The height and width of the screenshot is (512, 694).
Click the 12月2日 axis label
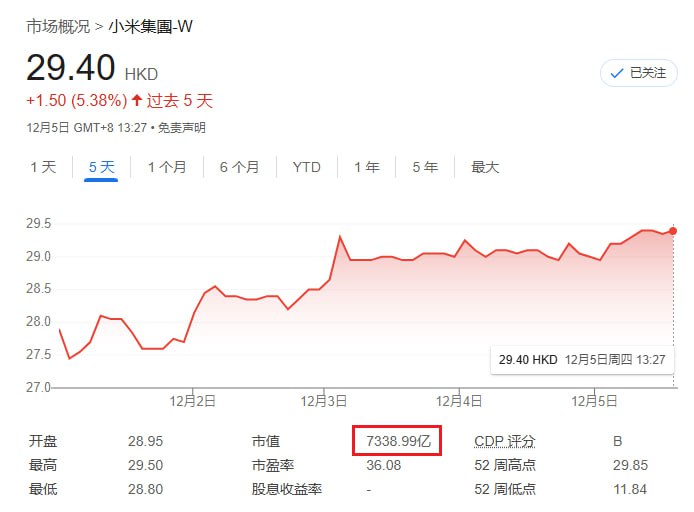point(193,401)
